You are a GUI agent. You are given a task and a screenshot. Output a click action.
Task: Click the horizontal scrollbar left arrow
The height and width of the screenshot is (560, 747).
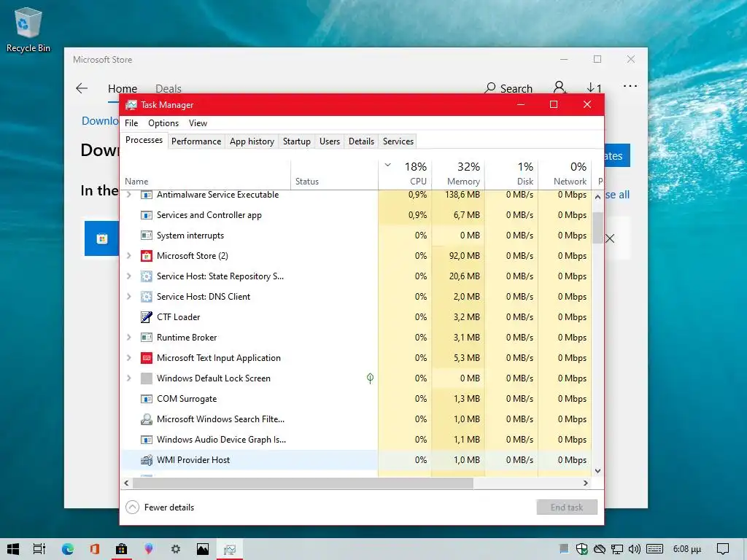(126, 483)
